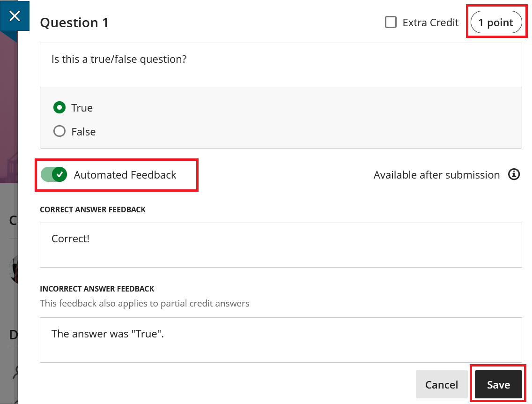This screenshot has width=532, height=404.
Task: Select the False radio button
Action: (59, 131)
